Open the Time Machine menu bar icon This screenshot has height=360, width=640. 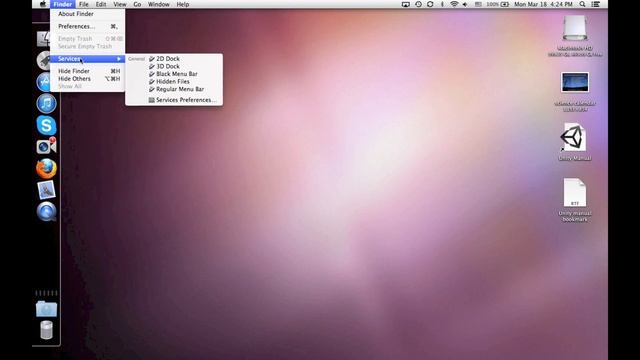coord(418,4)
